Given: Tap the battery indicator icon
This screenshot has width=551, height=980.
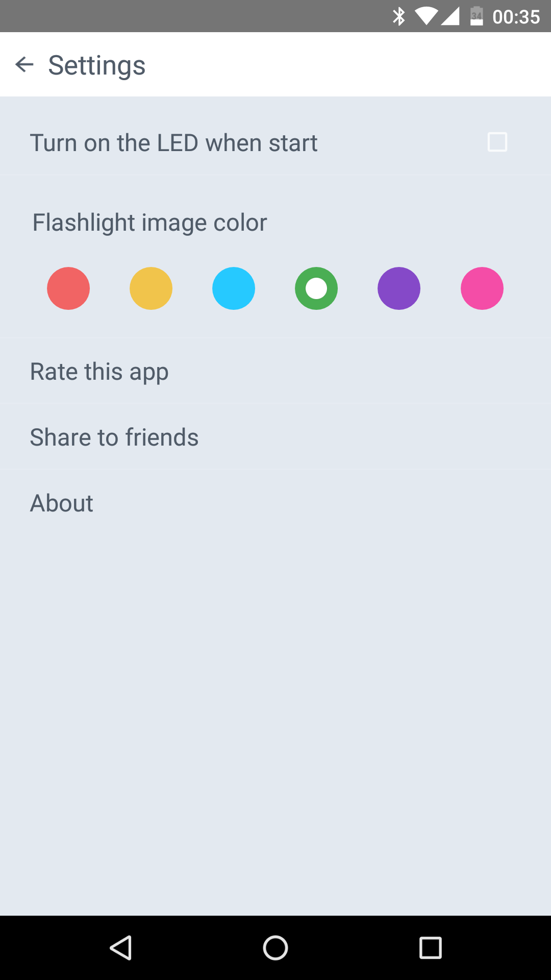Looking at the screenshot, I should pos(477,16).
